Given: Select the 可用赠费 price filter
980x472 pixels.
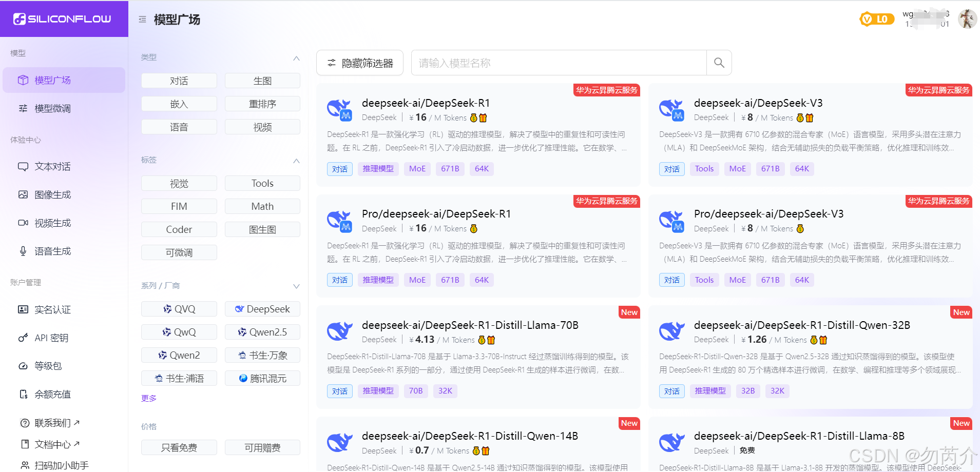Looking at the screenshot, I should pyautogui.click(x=262, y=447).
